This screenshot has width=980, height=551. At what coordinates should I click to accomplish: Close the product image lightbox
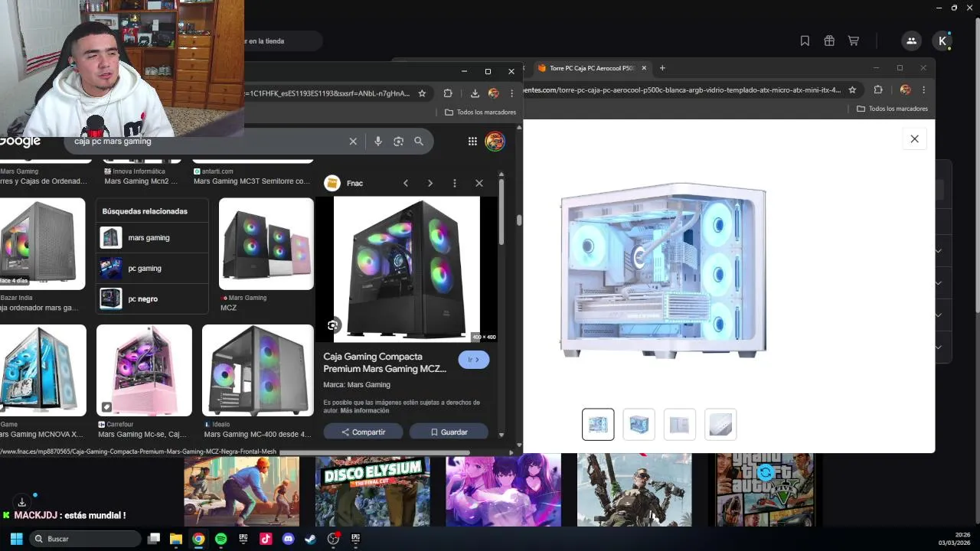(914, 139)
